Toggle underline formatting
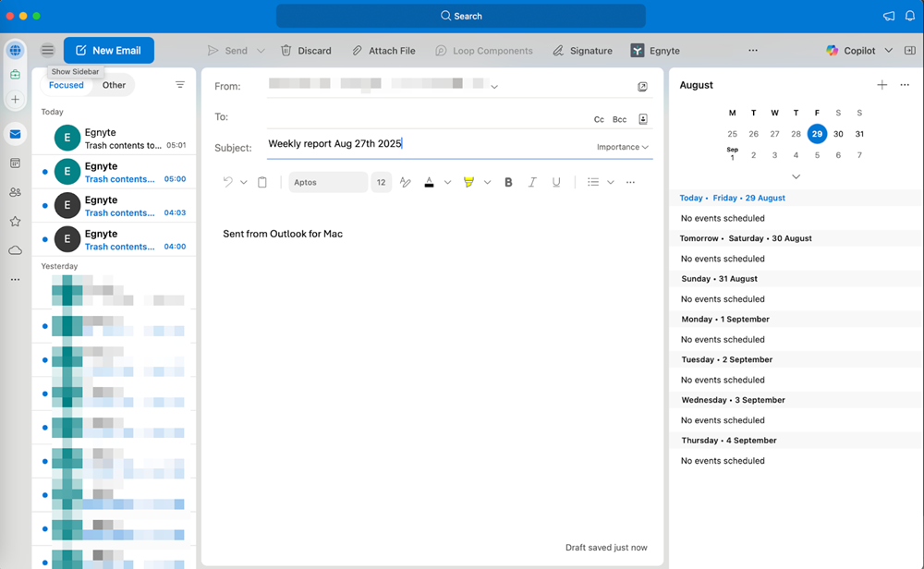 (556, 183)
